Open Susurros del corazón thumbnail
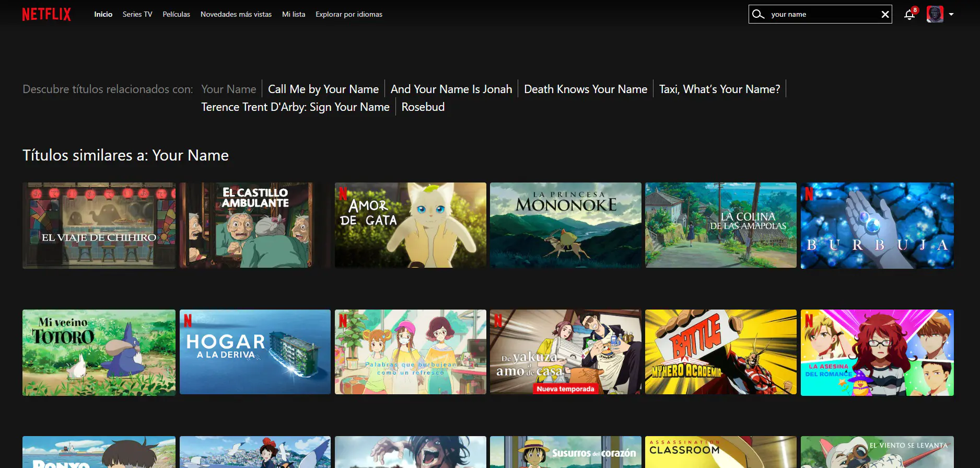The height and width of the screenshot is (468, 980). pyautogui.click(x=566, y=452)
